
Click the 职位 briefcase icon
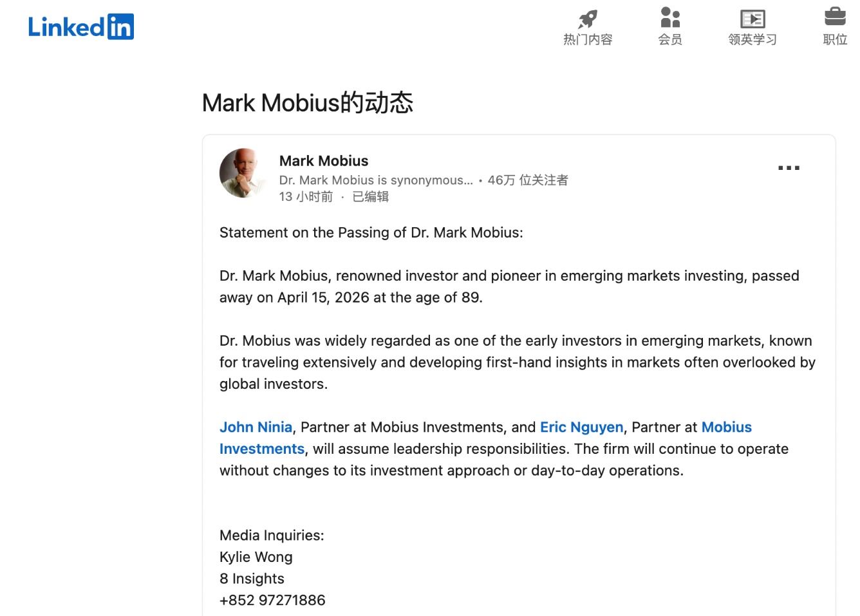835,17
